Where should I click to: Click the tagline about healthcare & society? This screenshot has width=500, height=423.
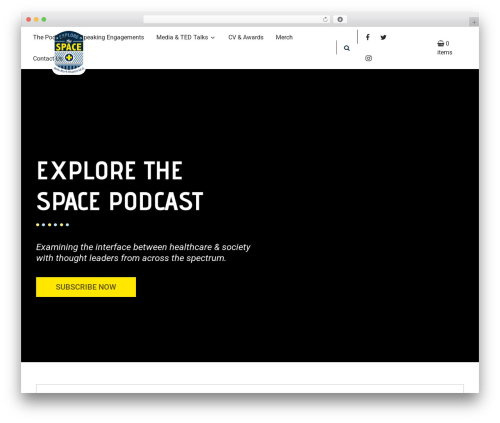tap(143, 252)
